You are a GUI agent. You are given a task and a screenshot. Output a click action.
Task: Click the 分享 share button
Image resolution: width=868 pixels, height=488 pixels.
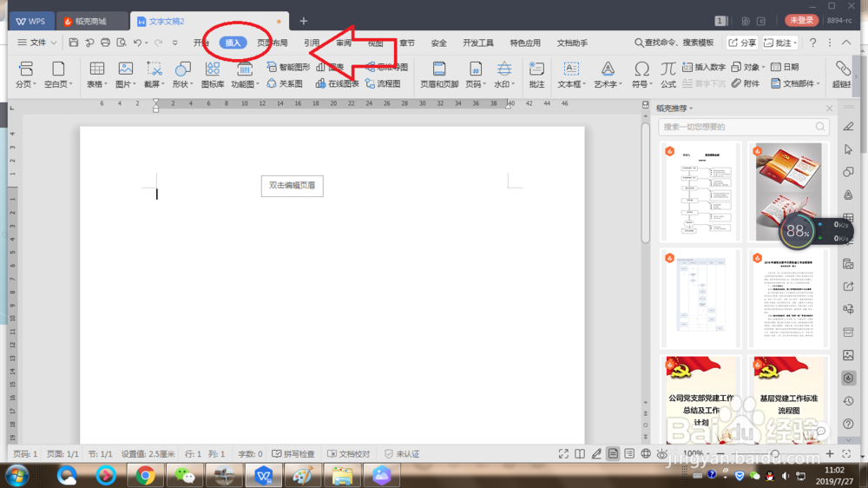pos(742,43)
